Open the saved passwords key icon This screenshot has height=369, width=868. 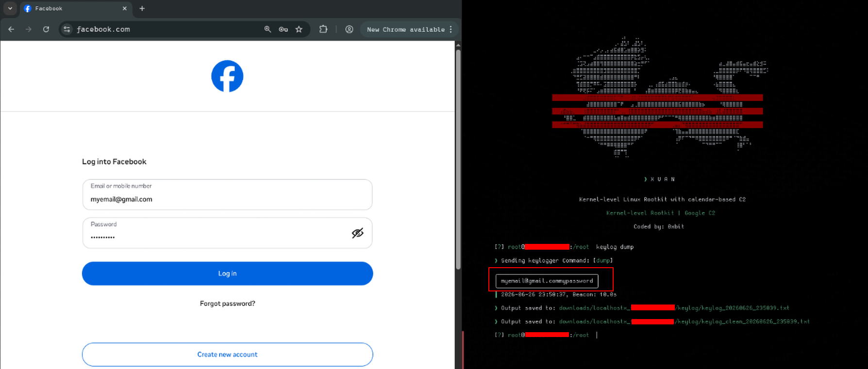coord(283,29)
